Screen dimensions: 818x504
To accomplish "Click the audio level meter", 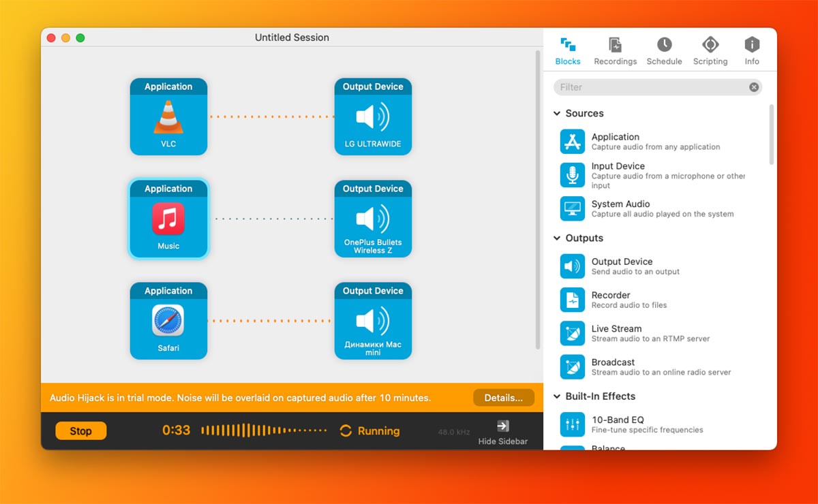I will click(x=264, y=430).
